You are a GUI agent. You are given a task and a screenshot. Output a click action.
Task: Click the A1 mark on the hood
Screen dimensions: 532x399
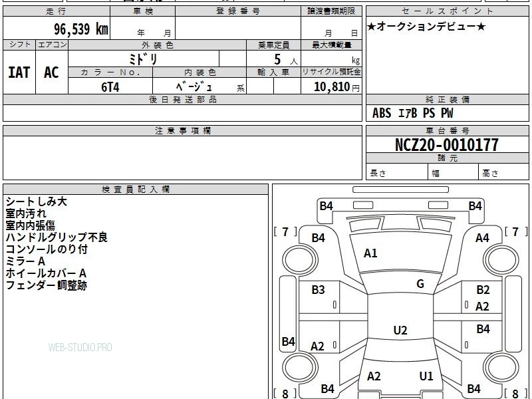370,253
